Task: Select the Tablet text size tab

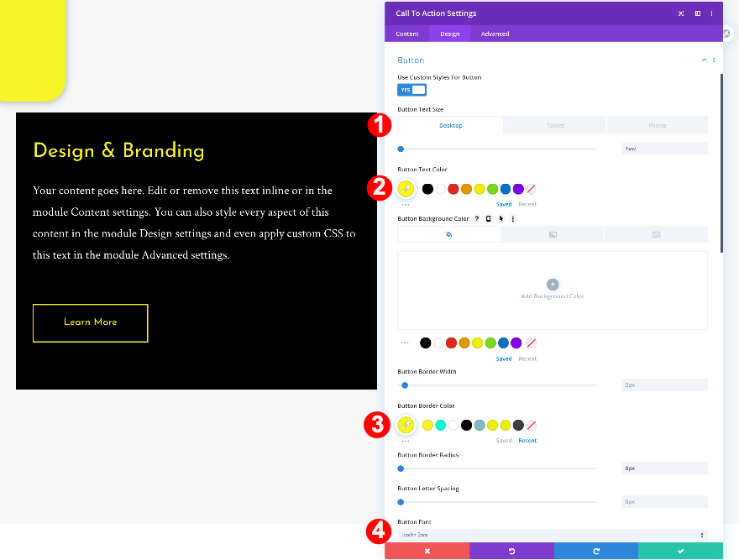Action: (555, 125)
